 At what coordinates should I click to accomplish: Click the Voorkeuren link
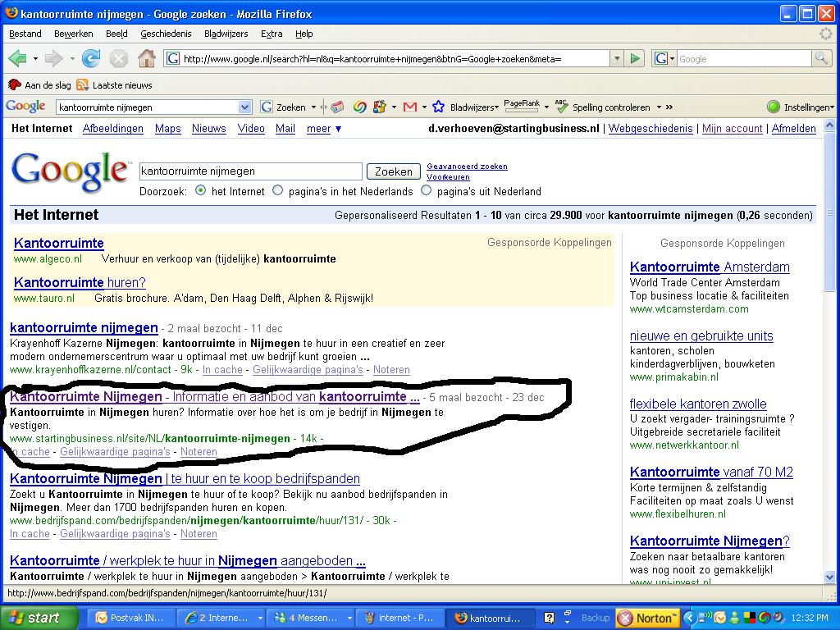[448, 177]
